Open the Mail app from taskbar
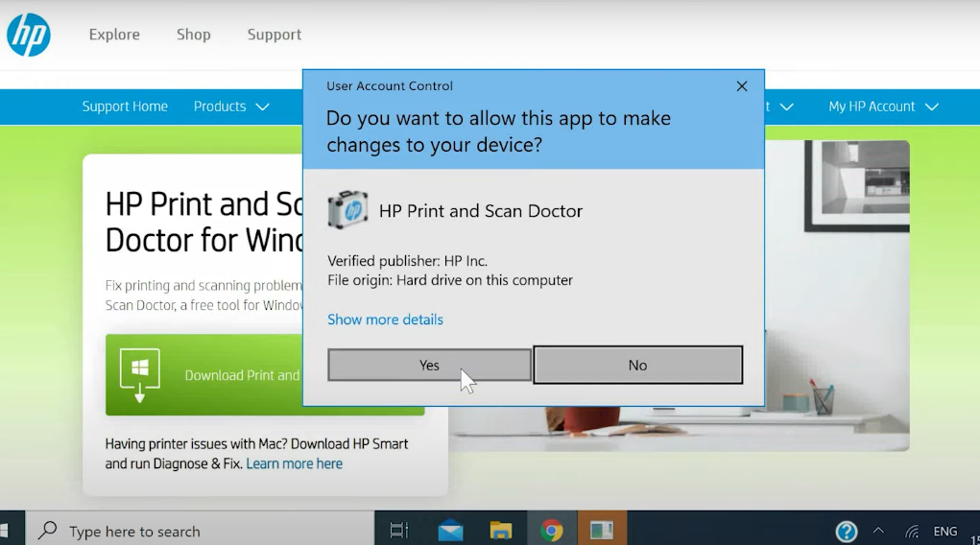 (450, 531)
